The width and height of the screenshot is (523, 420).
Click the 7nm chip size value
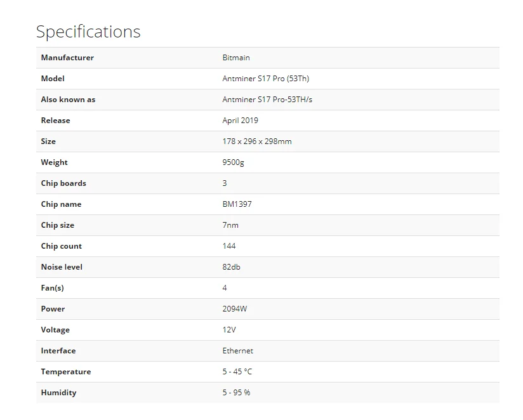point(230,225)
